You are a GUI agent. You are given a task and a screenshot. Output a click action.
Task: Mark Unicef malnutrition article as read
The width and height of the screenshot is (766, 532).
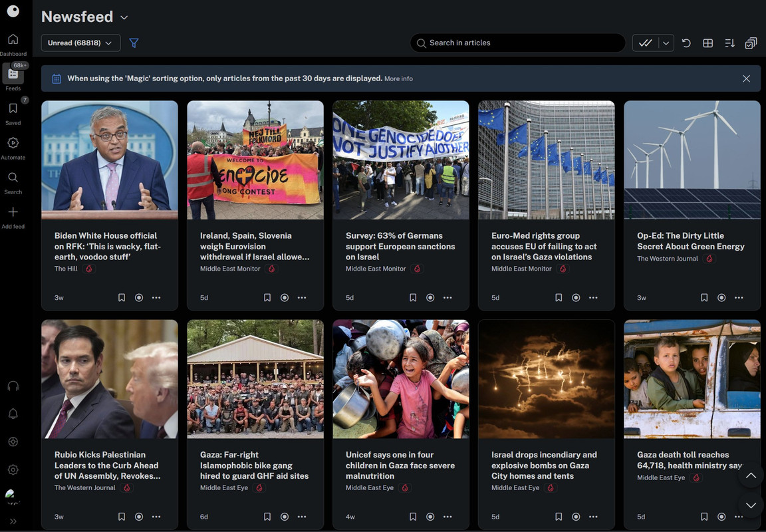tap(430, 516)
